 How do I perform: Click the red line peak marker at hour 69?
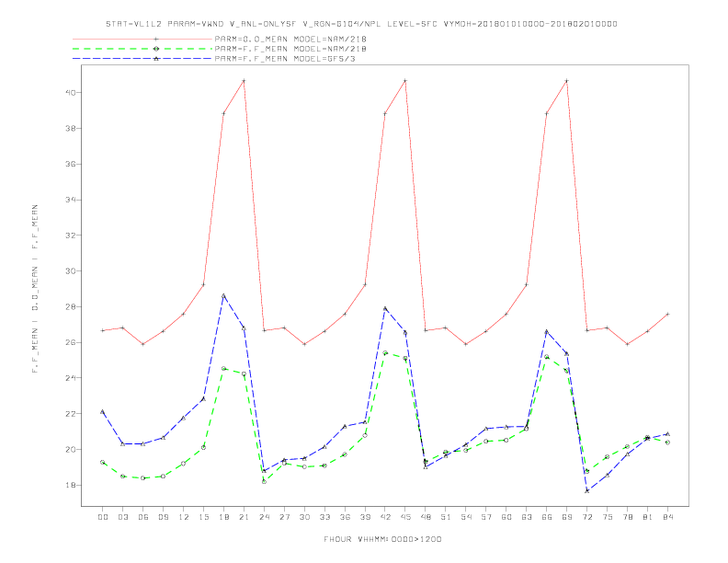click(566, 81)
